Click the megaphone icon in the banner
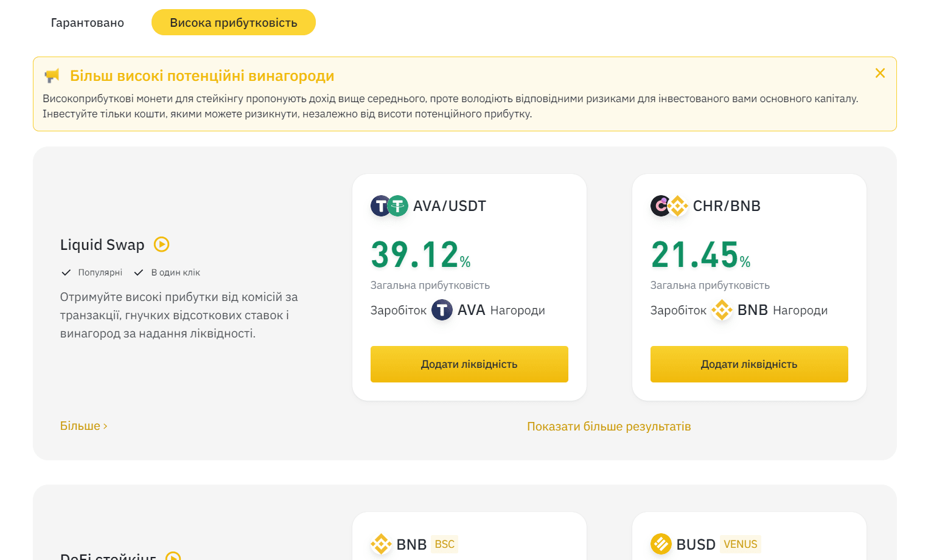This screenshot has height=560, width=928. (52, 76)
